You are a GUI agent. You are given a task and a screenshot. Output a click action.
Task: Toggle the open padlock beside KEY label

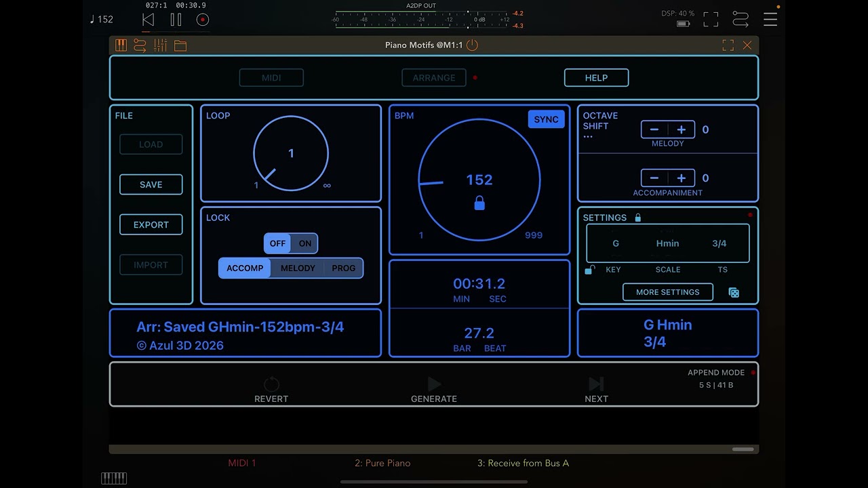click(590, 270)
